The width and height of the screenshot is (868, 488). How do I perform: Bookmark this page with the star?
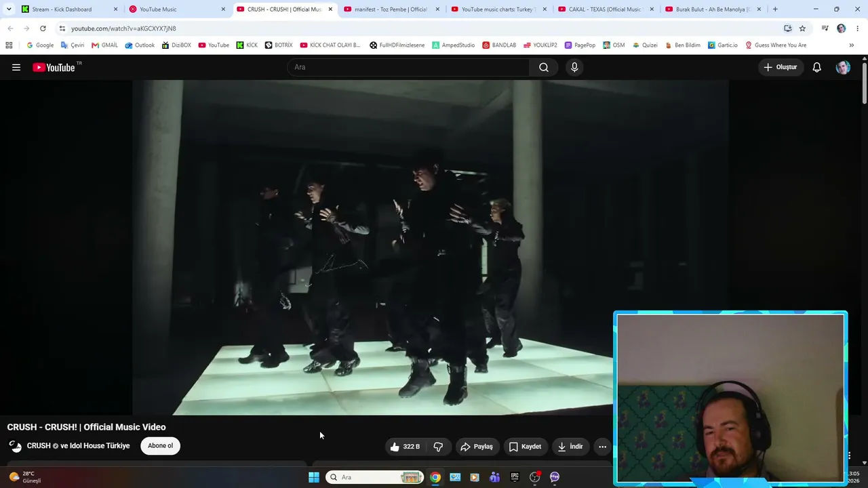(802, 28)
